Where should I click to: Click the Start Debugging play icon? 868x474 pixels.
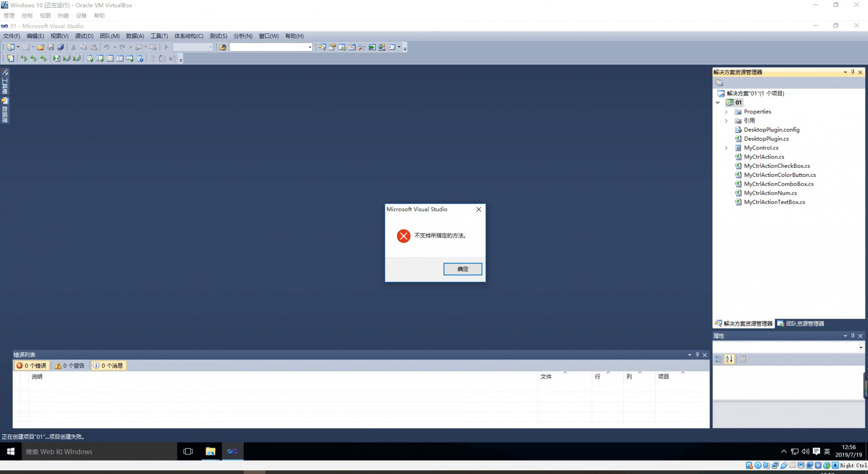166,47
